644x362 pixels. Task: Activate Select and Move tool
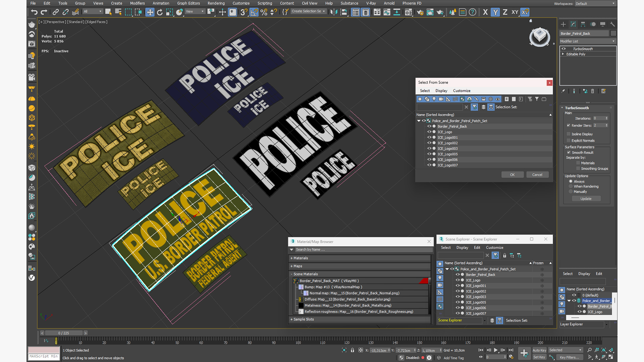150,12
